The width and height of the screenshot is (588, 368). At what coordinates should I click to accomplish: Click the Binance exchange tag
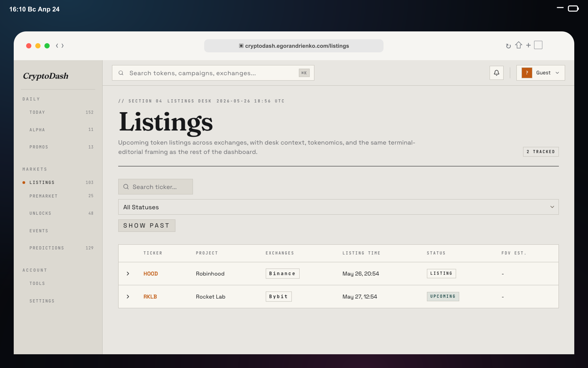click(x=282, y=273)
